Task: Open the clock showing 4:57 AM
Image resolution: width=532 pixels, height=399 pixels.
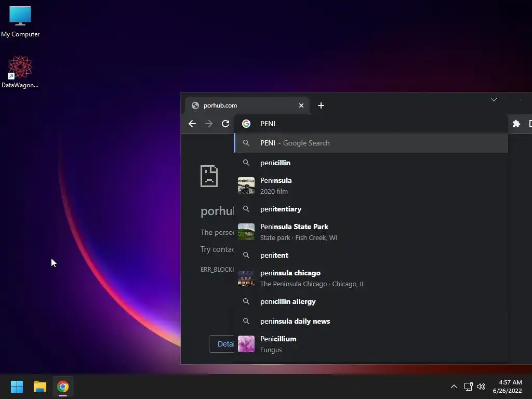Action: (508, 387)
